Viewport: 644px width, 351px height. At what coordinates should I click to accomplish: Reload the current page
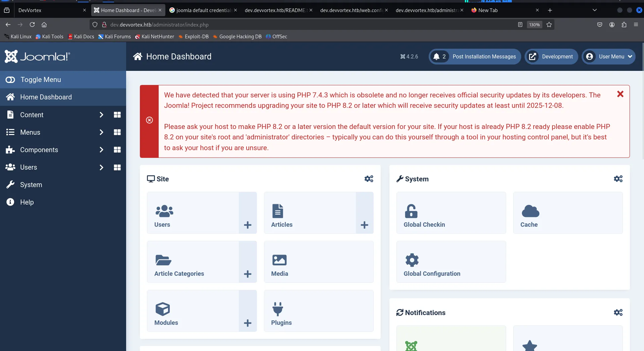point(32,25)
